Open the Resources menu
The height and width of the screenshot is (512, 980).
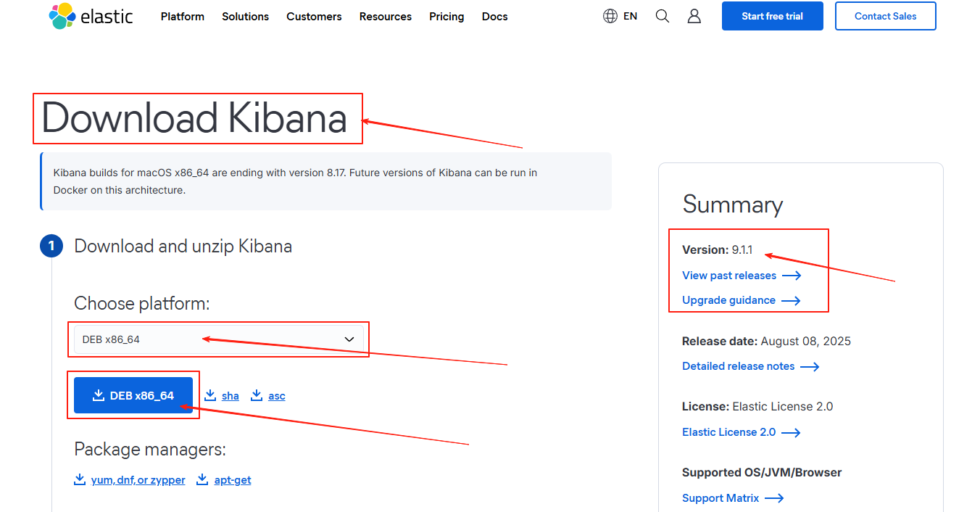(x=386, y=16)
